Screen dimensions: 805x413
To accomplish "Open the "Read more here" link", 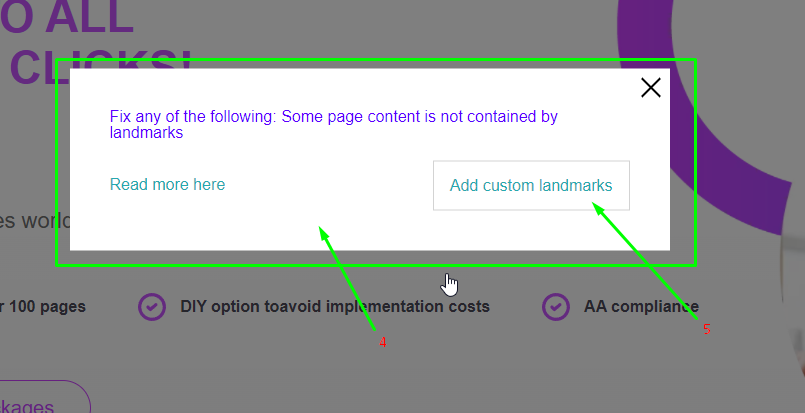I will [x=167, y=184].
